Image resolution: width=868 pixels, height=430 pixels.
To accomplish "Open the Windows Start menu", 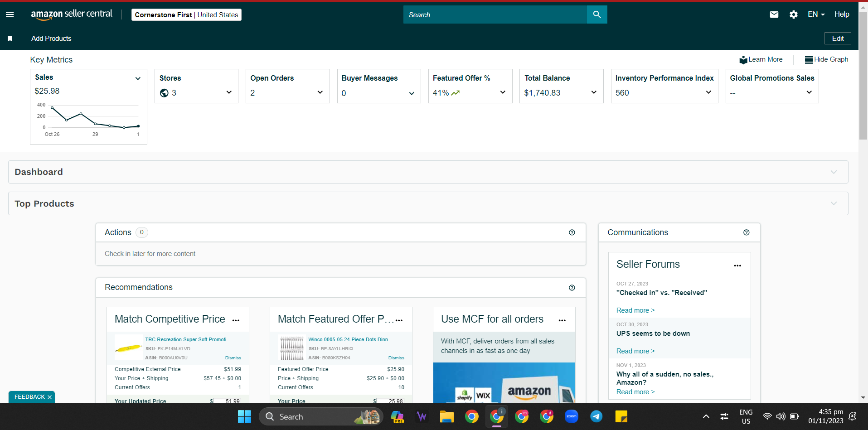I will (244, 416).
